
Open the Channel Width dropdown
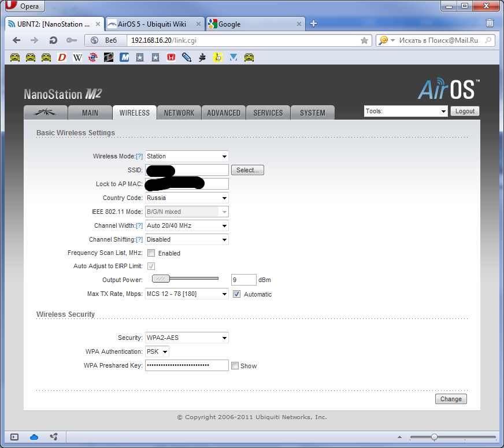point(187,225)
